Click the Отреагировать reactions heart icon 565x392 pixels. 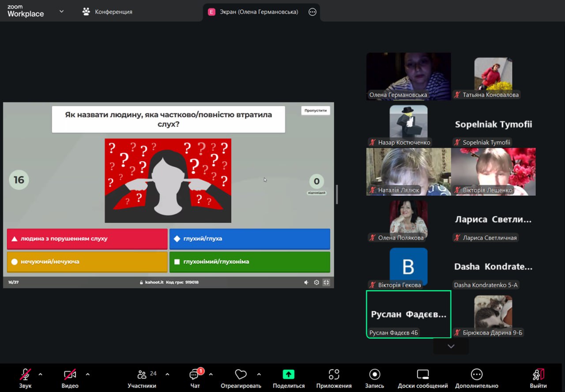[x=241, y=375]
